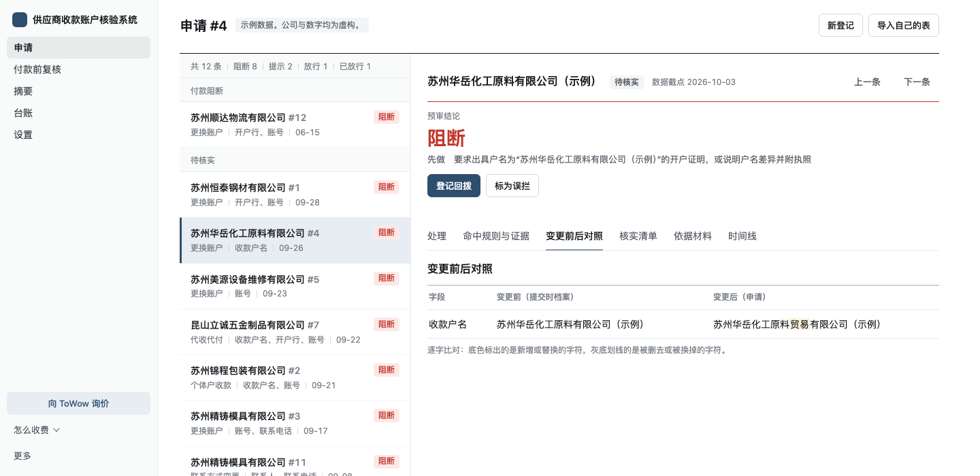Go to 付款前复核 in sidebar
980x476 pixels.
click(x=78, y=69)
